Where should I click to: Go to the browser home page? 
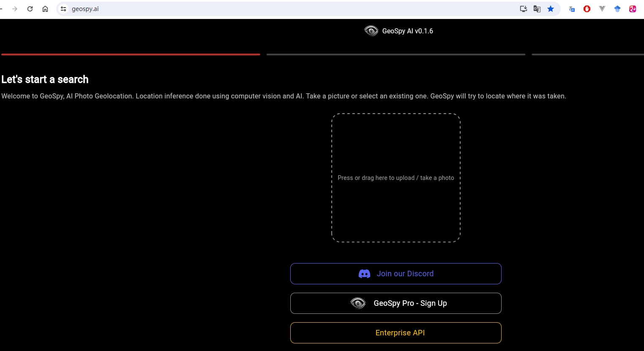[x=45, y=9]
